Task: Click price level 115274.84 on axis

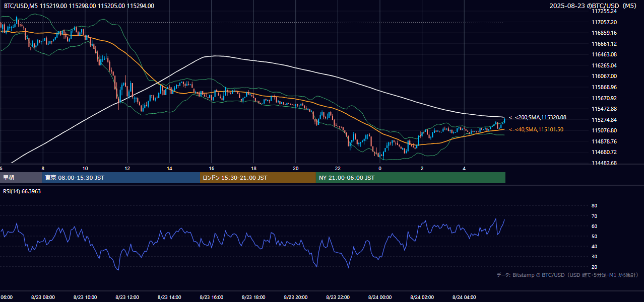Action: [x=604, y=120]
